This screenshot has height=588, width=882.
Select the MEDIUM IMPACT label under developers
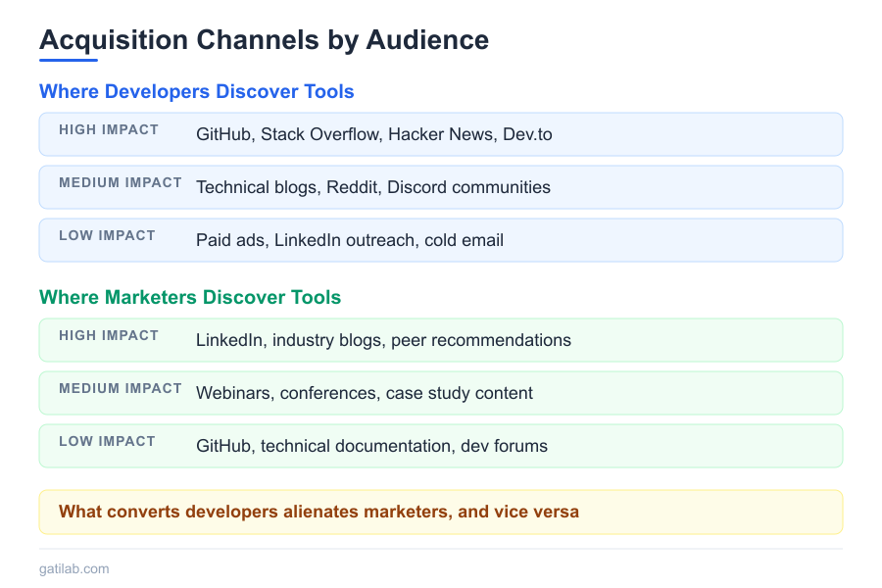coord(120,182)
